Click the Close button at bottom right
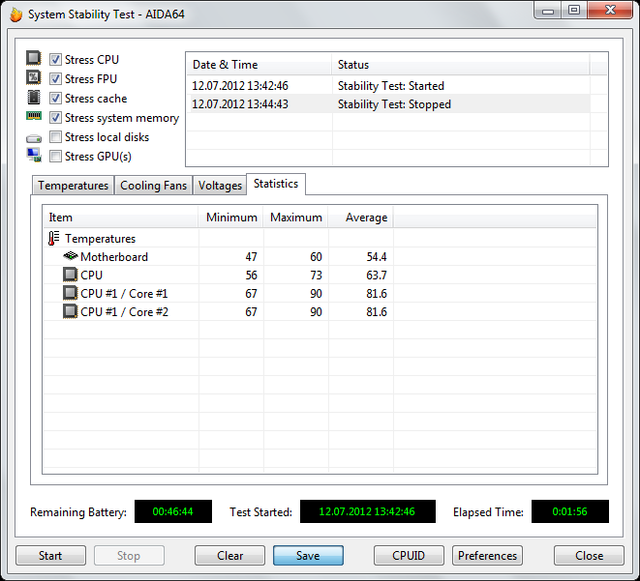 pos(589,556)
